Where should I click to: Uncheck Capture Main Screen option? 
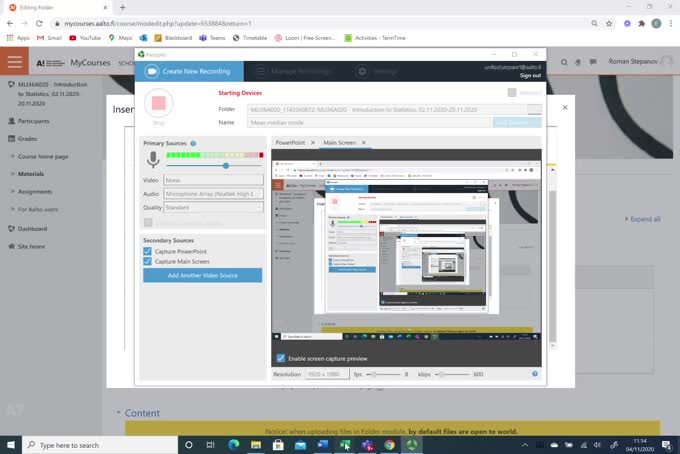pyautogui.click(x=148, y=262)
